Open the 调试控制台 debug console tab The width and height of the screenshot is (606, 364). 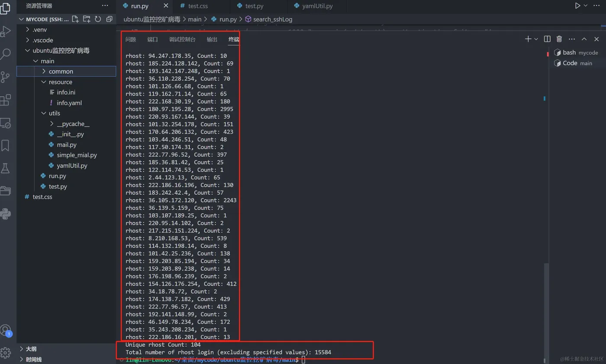[x=182, y=39]
